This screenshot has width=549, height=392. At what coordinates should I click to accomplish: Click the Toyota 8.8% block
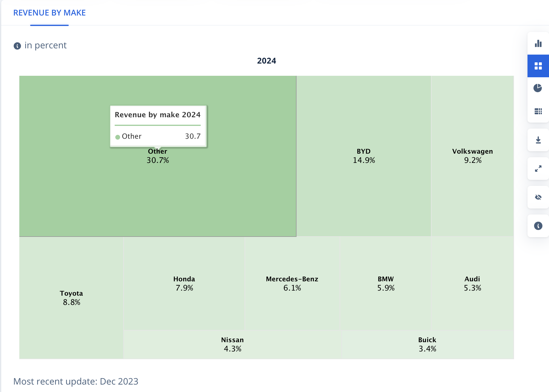point(71,298)
